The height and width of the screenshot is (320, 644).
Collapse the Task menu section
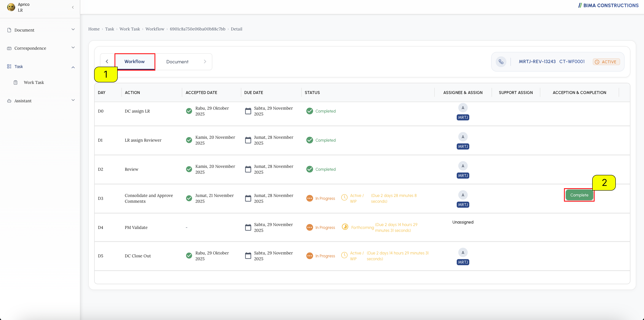click(x=73, y=67)
